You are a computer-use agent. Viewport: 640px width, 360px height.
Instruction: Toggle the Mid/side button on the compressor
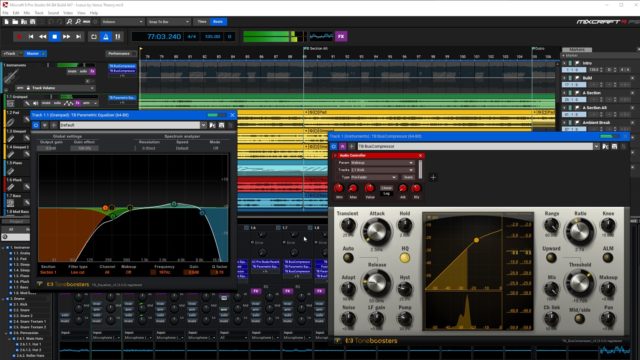pyautogui.click(x=580, y=319)
